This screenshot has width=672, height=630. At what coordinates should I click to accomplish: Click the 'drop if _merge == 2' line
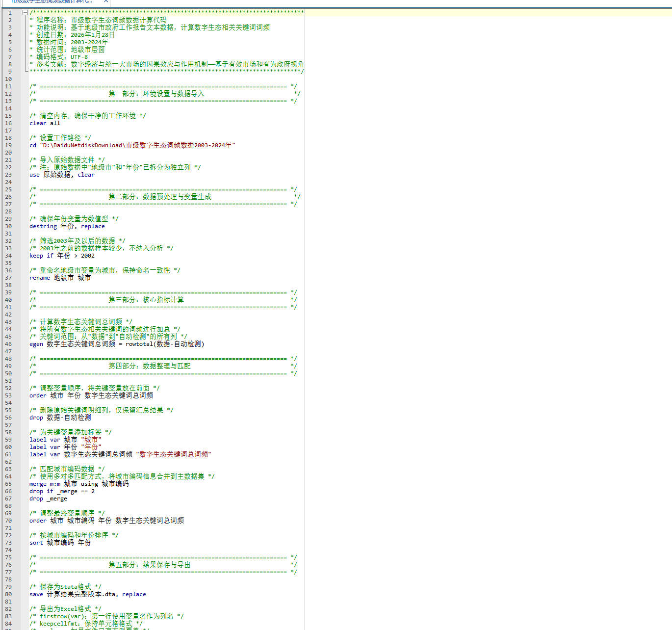62,491
